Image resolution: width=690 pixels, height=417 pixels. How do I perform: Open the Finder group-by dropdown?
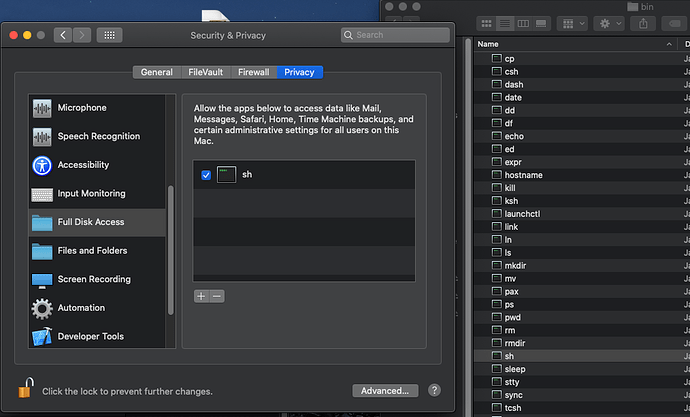pos(573,23)
